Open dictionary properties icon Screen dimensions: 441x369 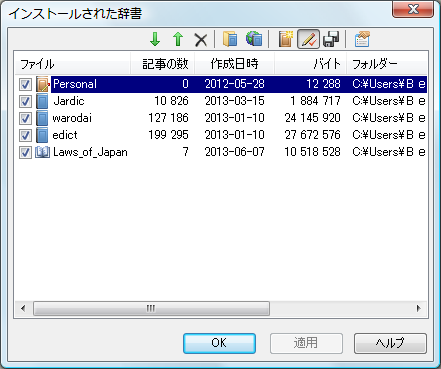click(x=362, y=39)
